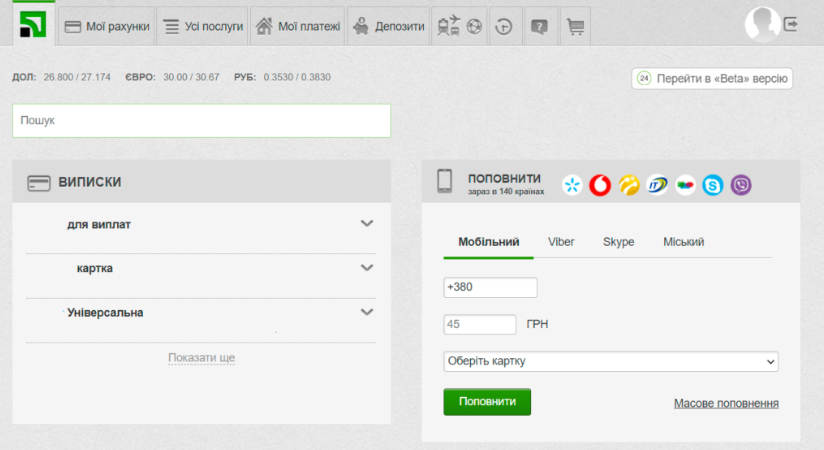Viewport: 824px width, 450px height.
Task: Click the help question mark icon
Action: click(540, 27)
